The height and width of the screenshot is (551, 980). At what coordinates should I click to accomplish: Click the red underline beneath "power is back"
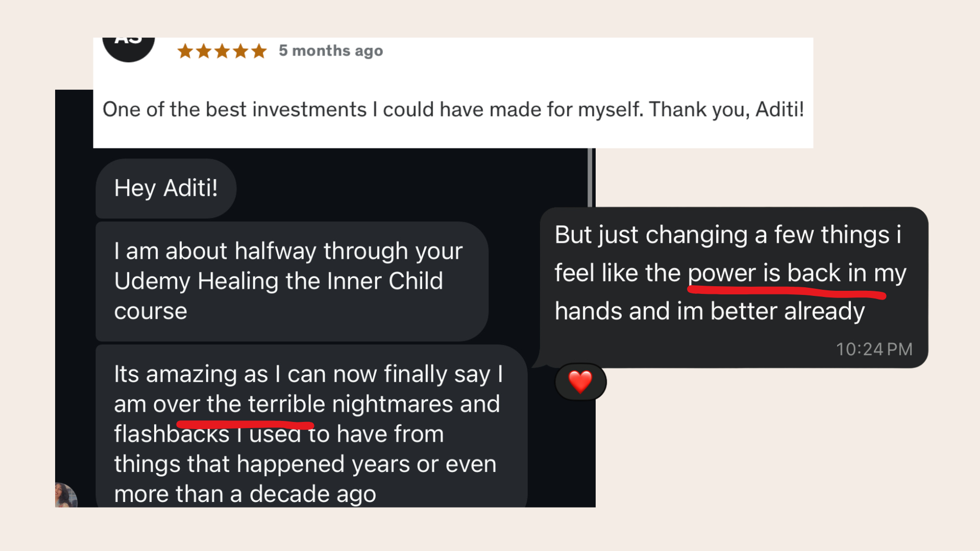pos(786,292)
